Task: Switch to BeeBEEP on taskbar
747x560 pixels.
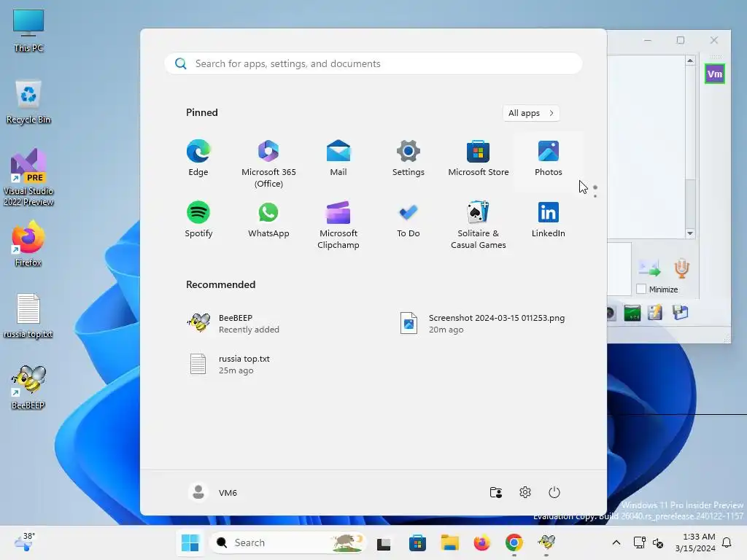Action: [x=546, y=542]
